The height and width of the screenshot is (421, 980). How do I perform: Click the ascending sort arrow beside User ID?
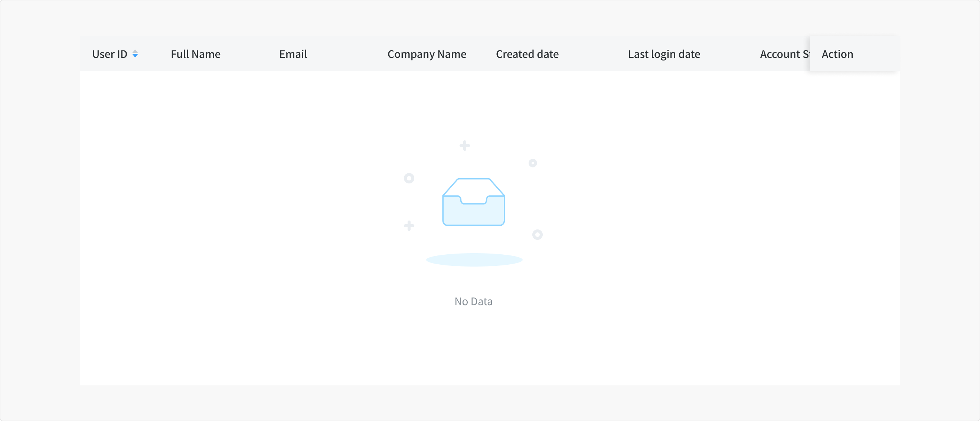(135, 51)
